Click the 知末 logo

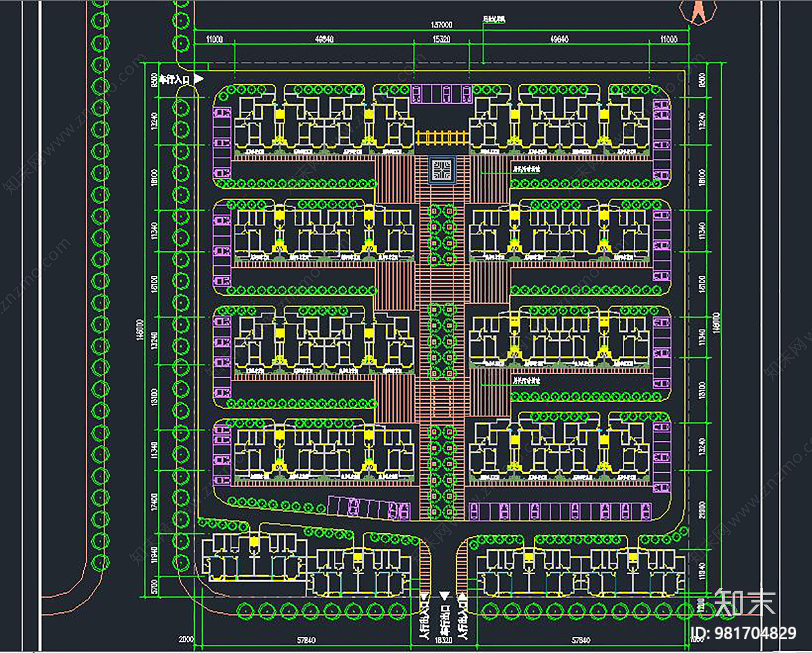(x=745, y=603)
